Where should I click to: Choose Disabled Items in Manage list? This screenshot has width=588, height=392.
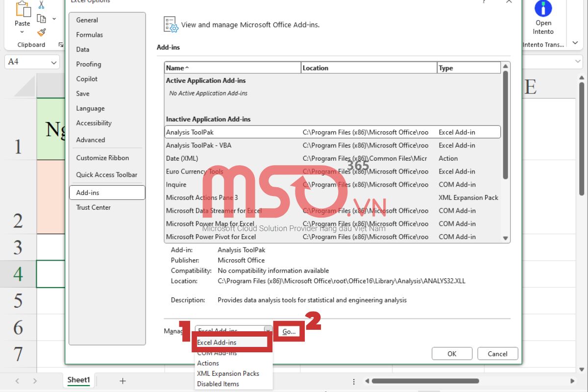coord(234,384)
